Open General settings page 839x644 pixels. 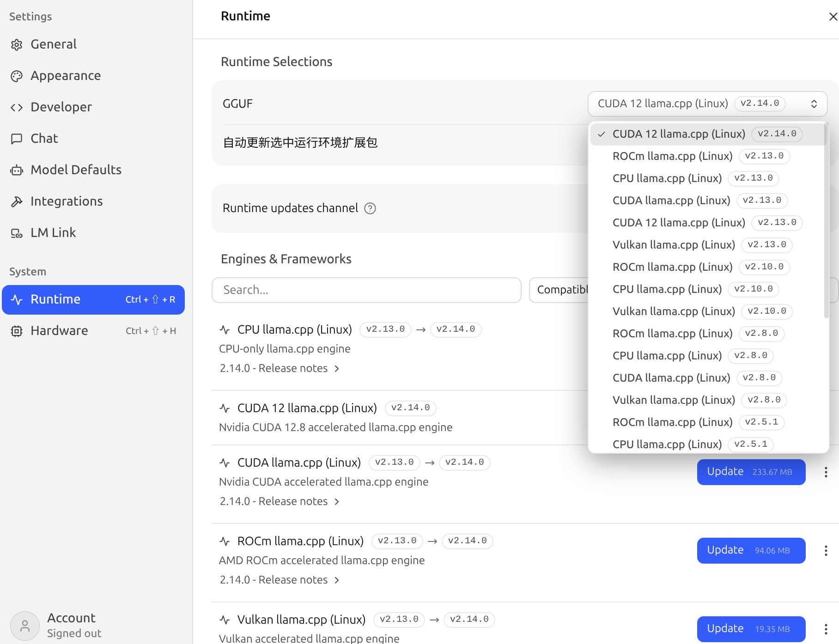(93, 44)
